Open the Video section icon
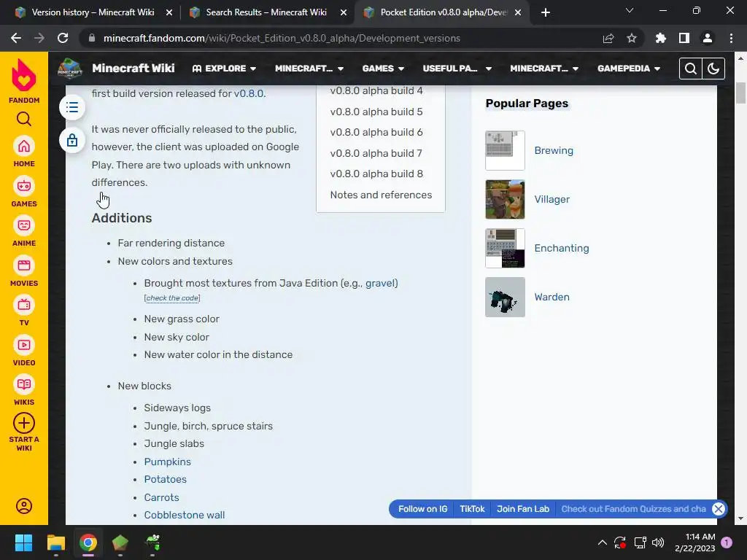This screenshot has width=747, height=560. tap(24, 345)
